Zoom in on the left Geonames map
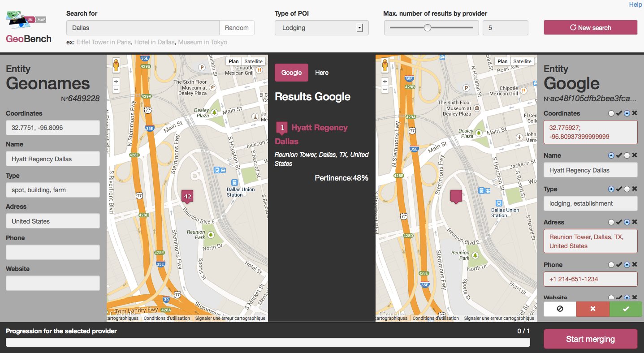Image resolution: width=644 pixels, height=353 pixels. tap(116, 82)
